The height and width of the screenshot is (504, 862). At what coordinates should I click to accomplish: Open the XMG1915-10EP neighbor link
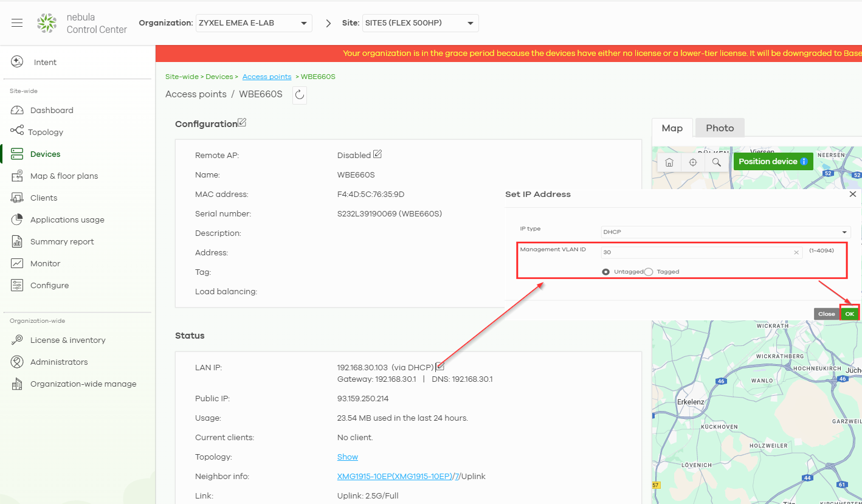coord(395,476)
